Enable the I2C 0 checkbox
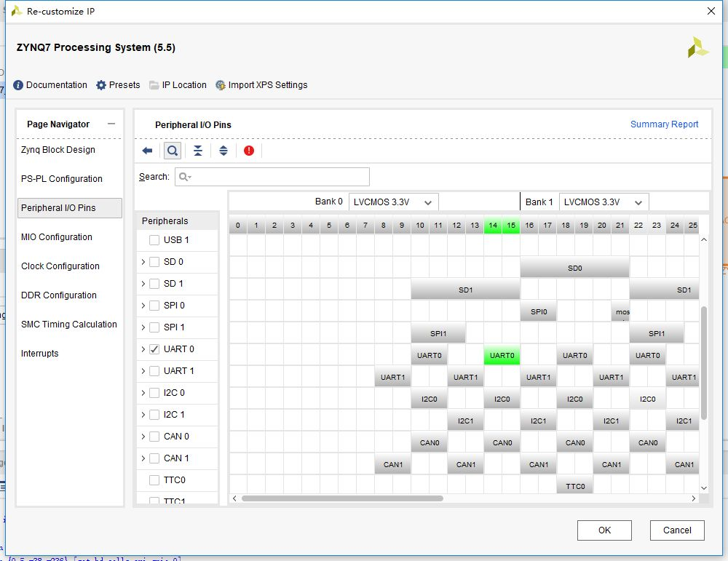The width and height of the screenshot is (728, 561). click(x=154, y=393)
